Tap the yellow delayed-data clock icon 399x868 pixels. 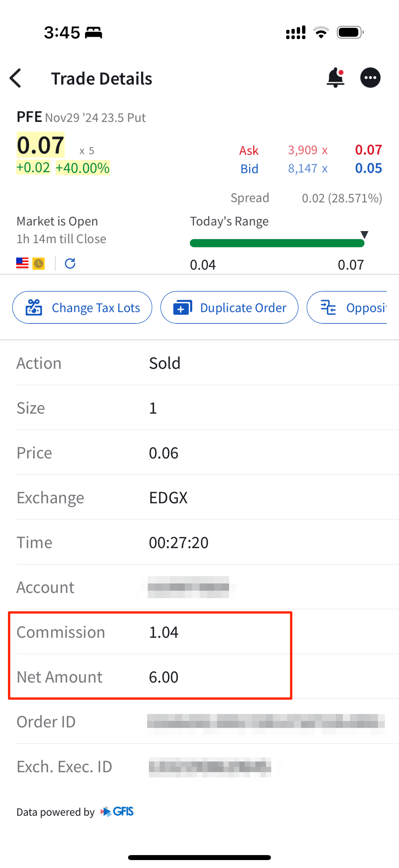[39, 264]
